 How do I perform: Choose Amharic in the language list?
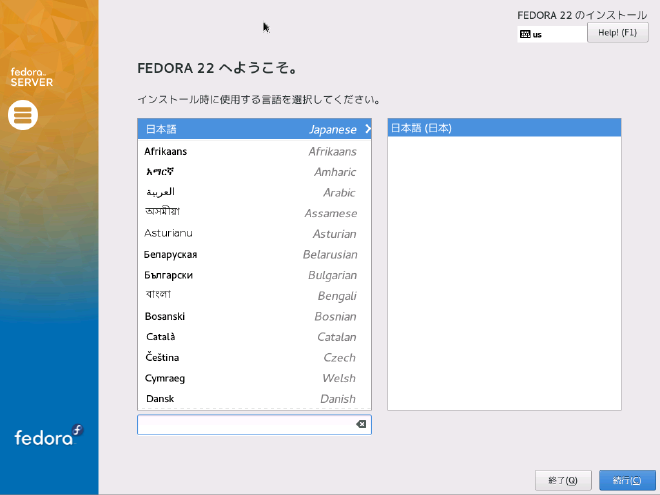point(254,172)
